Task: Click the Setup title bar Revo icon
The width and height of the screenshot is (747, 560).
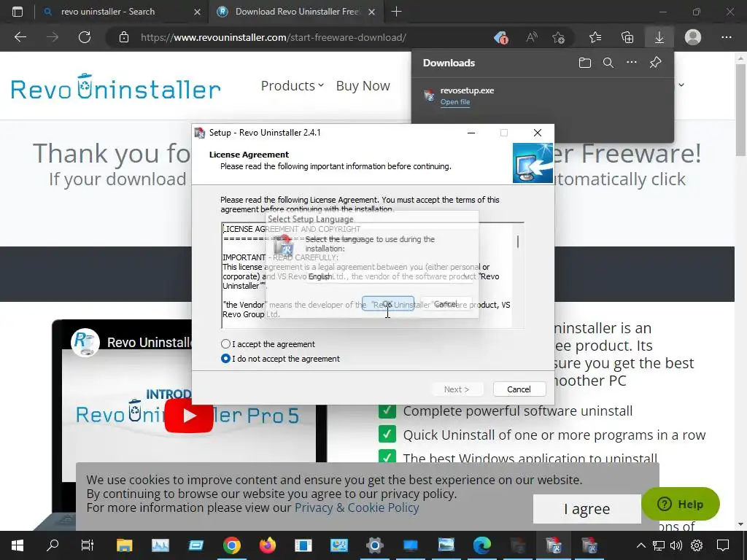Action: (x=200, y=133)
